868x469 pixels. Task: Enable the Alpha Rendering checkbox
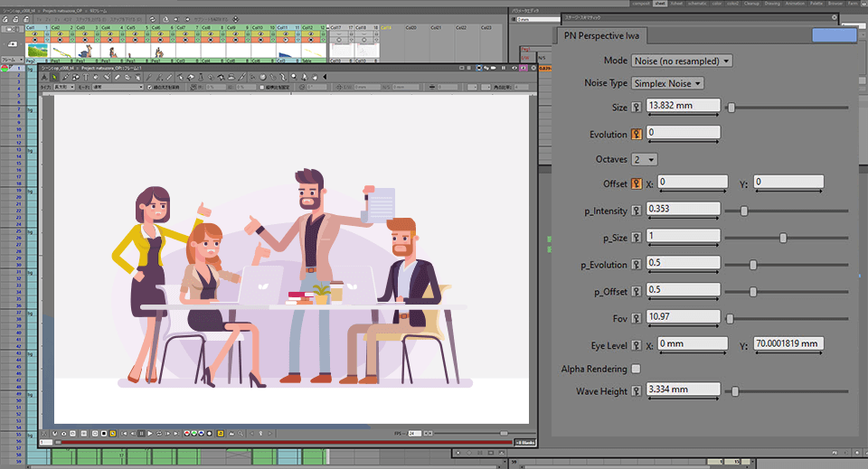point(636,369)
